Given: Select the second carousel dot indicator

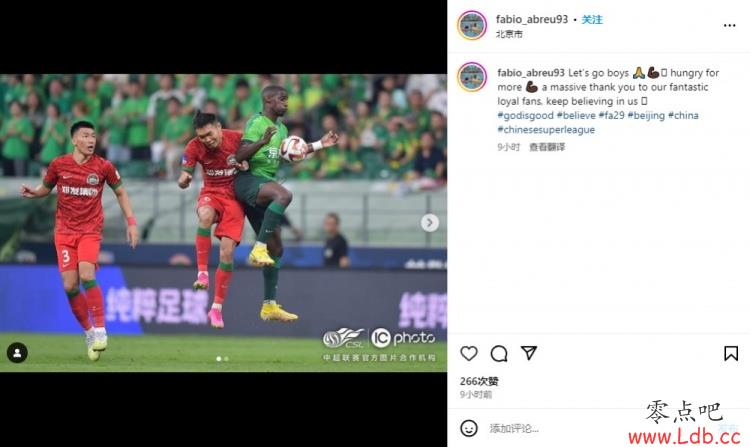Looking at the screenshot, I should point(226,359).
